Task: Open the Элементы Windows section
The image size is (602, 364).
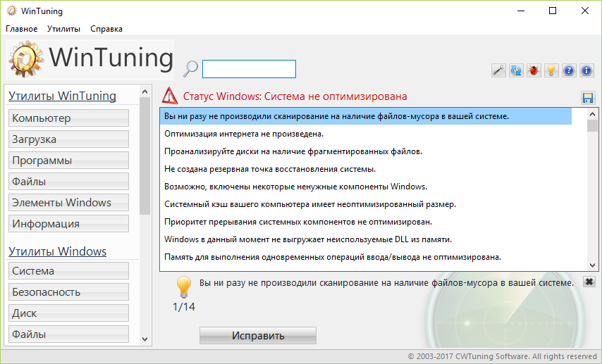Action: tap(68, 203)
